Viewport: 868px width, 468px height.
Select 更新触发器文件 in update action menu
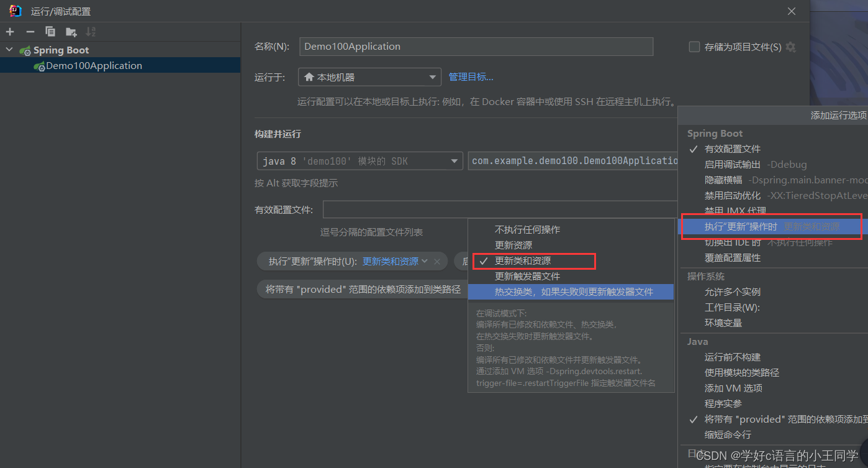(571, 277)
